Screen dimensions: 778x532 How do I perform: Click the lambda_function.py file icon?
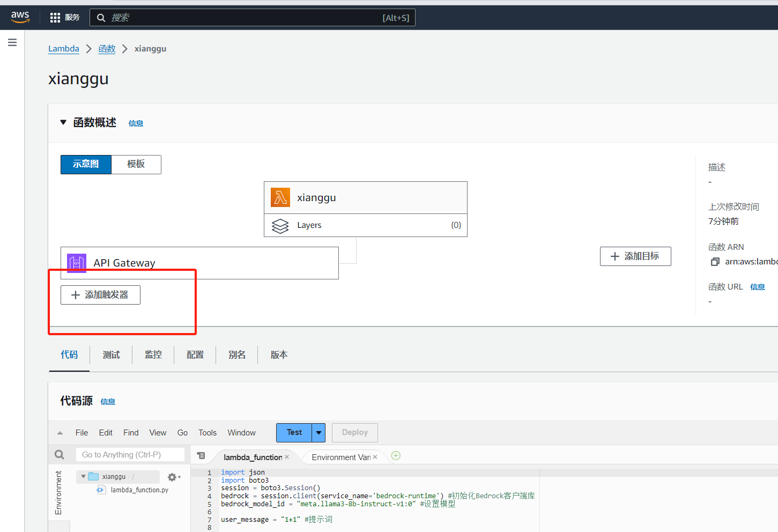pos(101,490)
